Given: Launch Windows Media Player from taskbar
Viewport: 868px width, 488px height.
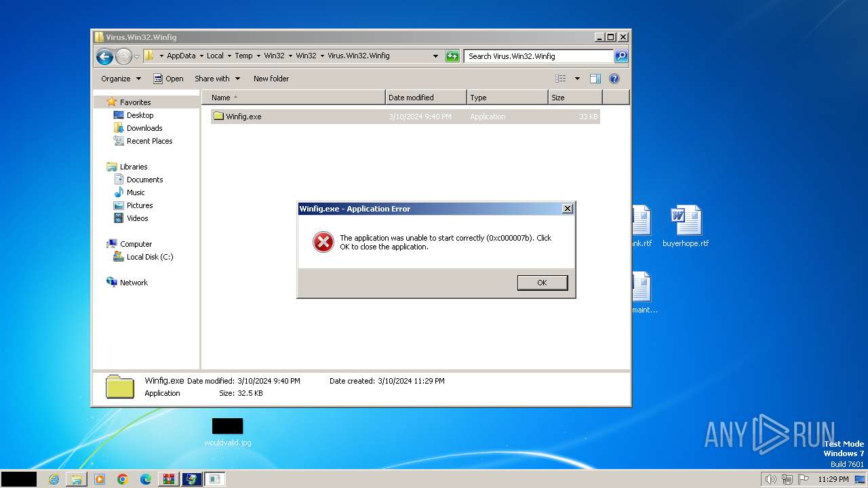Looking at the screenshot, I should 100,479.
